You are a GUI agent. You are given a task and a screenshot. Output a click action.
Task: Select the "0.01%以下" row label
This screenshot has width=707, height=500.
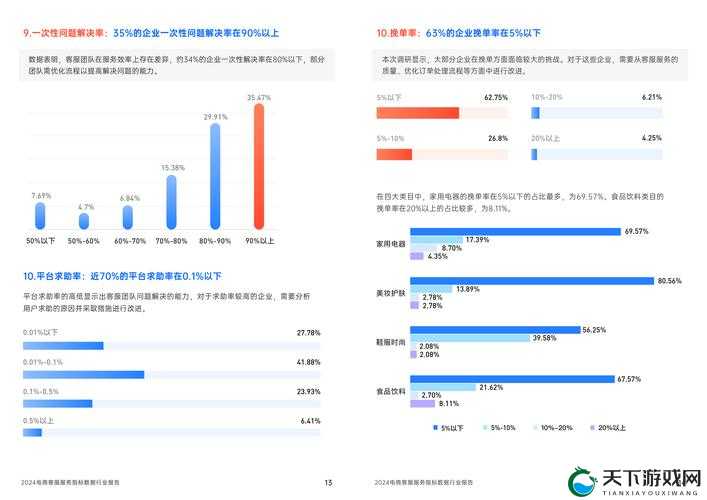40,332
